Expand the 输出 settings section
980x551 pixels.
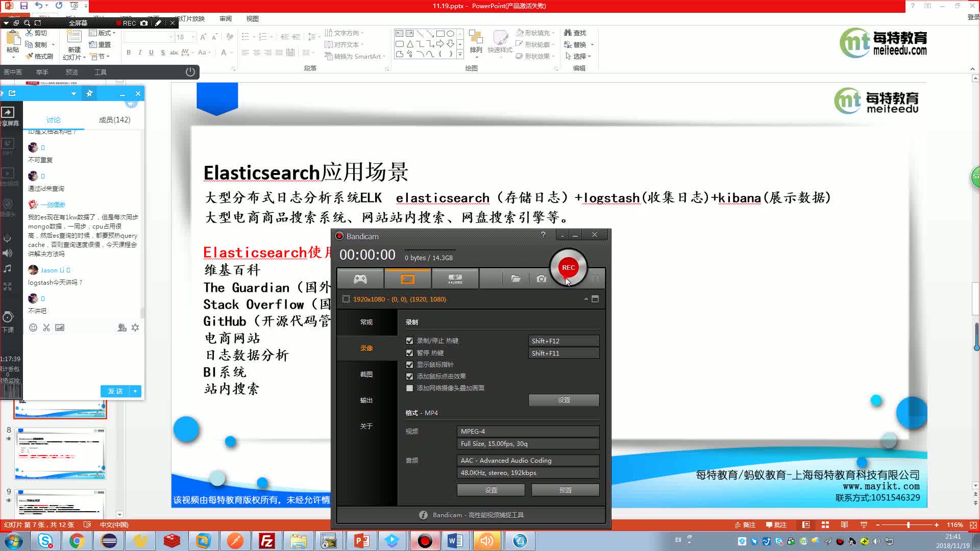365,399
